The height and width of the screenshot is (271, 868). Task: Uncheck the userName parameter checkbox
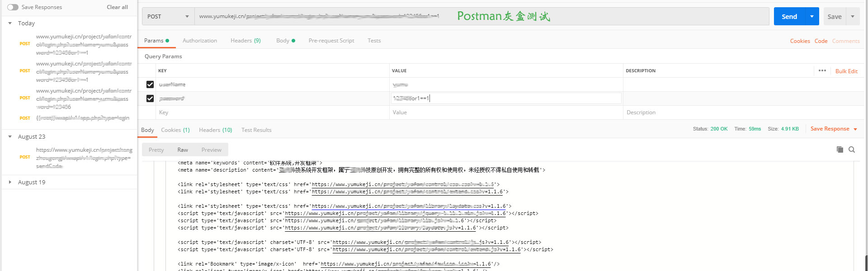(150, 84)
